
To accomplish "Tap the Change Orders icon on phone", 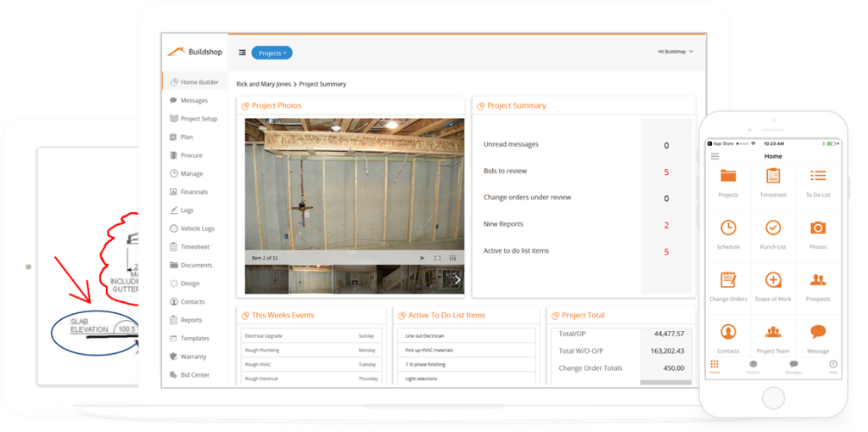I will (728, 280).
